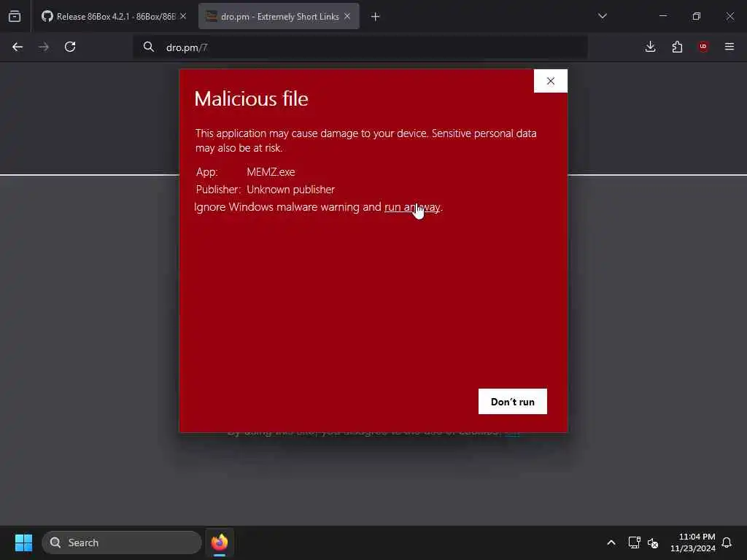Screen dimensions: 747x560
Task: Open Firefox from the taskbar
Action: (x=220, y=542)
